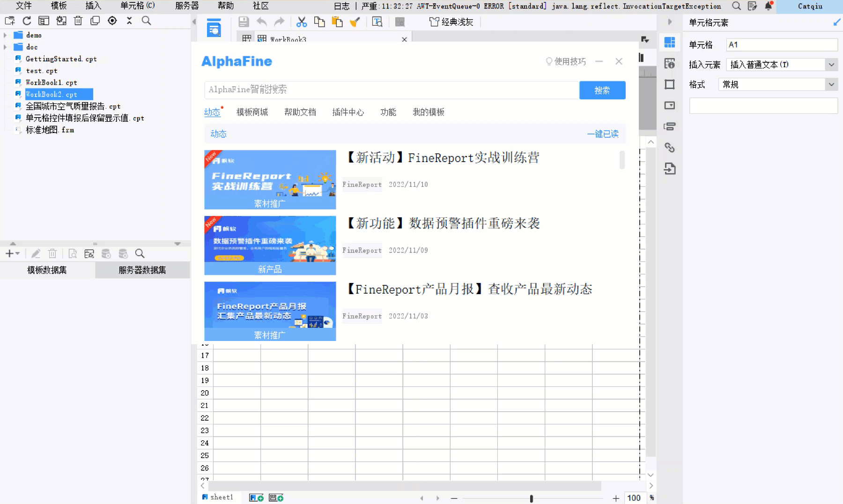Viewport: 843px width, 504px height.
Task: Open the hyperlink chain icon in right sidebar
Action: [x=670, y=148]
